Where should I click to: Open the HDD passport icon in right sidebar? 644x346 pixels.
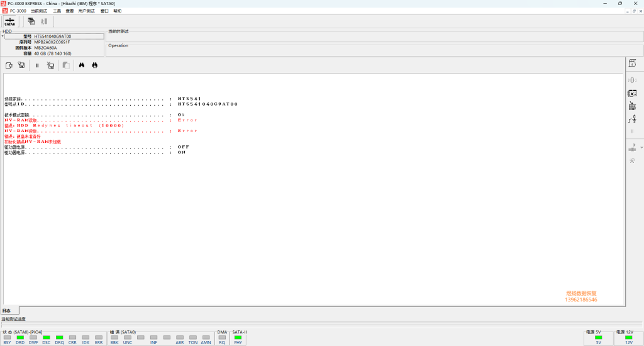point(632,64)
